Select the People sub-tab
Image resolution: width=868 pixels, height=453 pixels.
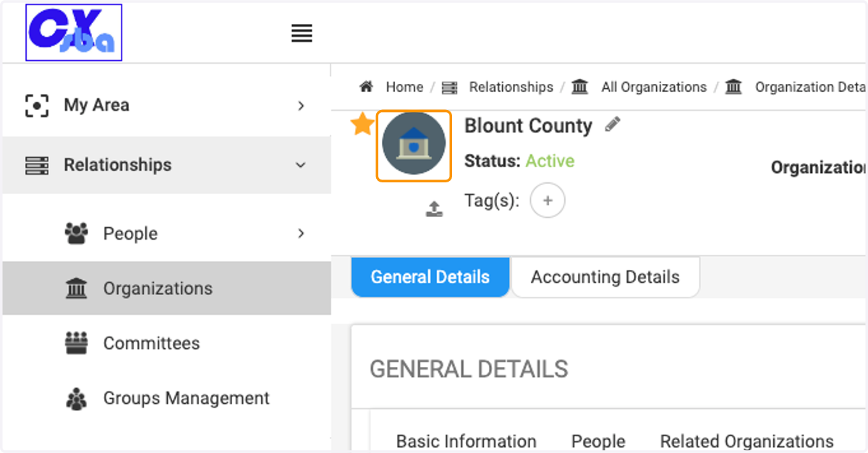point(598,441)
